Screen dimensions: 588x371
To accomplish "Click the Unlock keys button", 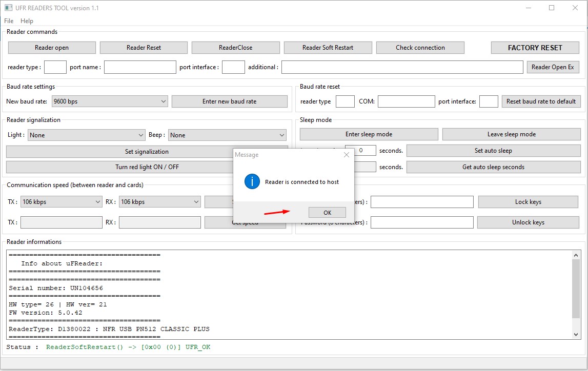I will [528, 222].
